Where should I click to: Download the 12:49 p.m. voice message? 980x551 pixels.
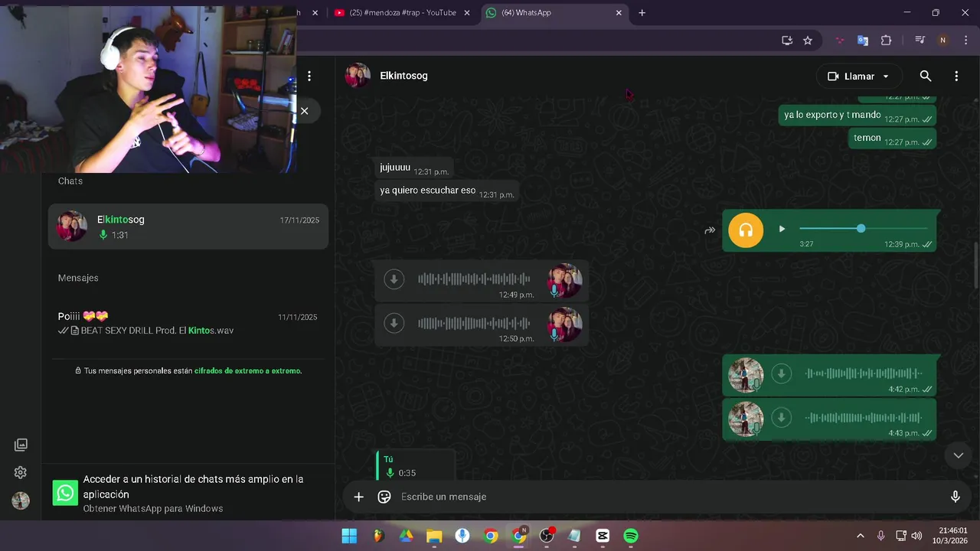(x=394, y=279)
